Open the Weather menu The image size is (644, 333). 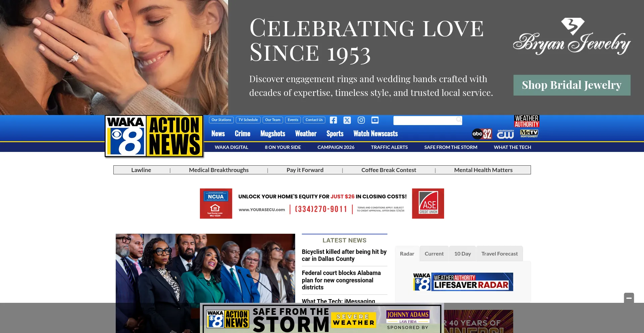(x=306, y=134)
